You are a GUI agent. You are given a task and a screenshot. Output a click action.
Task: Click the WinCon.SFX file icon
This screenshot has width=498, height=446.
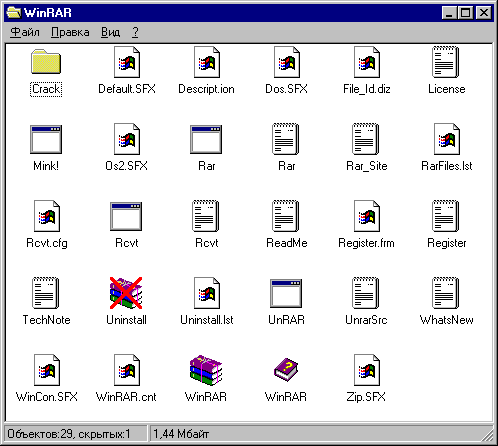coord(47,370)
